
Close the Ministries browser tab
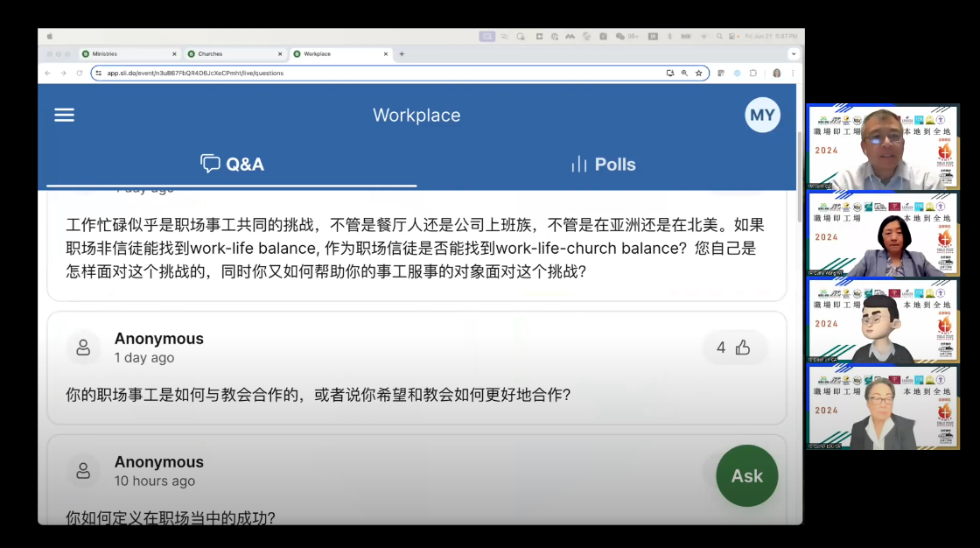pos(174,53)
